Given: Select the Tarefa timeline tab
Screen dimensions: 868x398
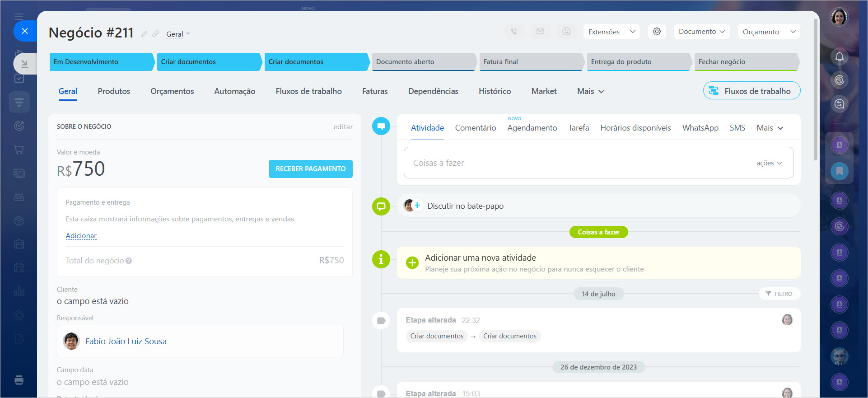Looking at the screenshot, I should coord(579,128).
